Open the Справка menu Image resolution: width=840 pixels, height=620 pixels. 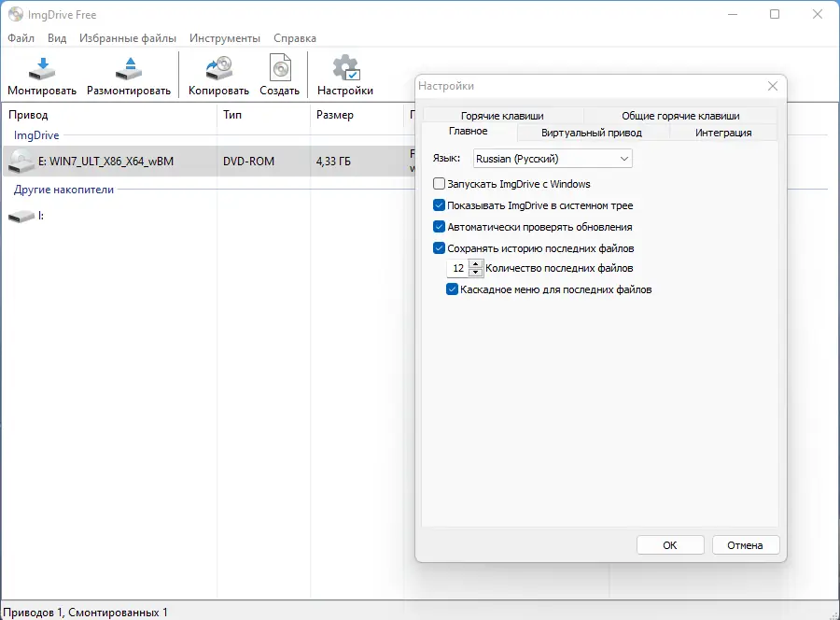tap(295, 38)
